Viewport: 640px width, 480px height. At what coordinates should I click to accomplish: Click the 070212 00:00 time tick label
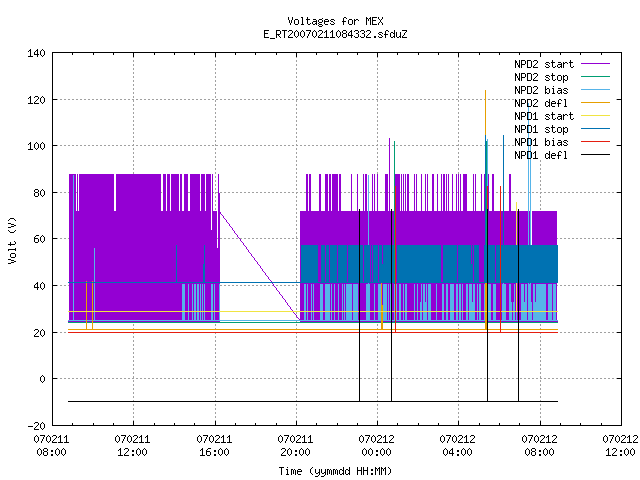pyautogui.click(x=376, y=446)
